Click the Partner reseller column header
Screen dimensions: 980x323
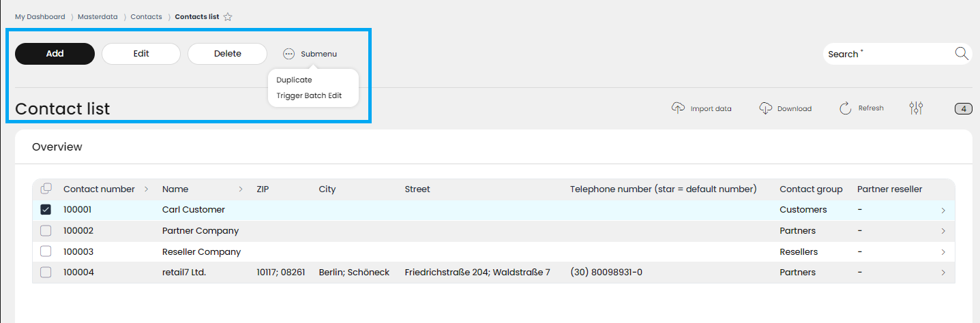tap(889, 189)
